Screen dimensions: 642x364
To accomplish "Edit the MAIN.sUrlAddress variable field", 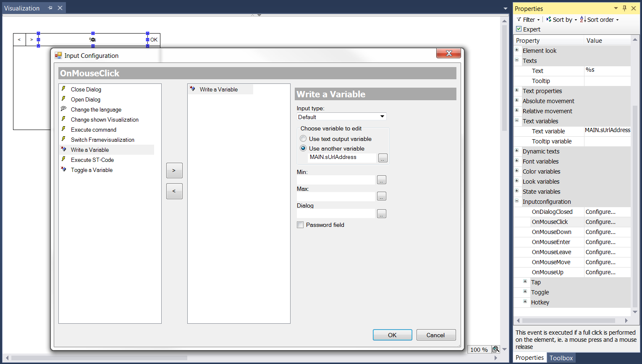I will coord(342,157).
